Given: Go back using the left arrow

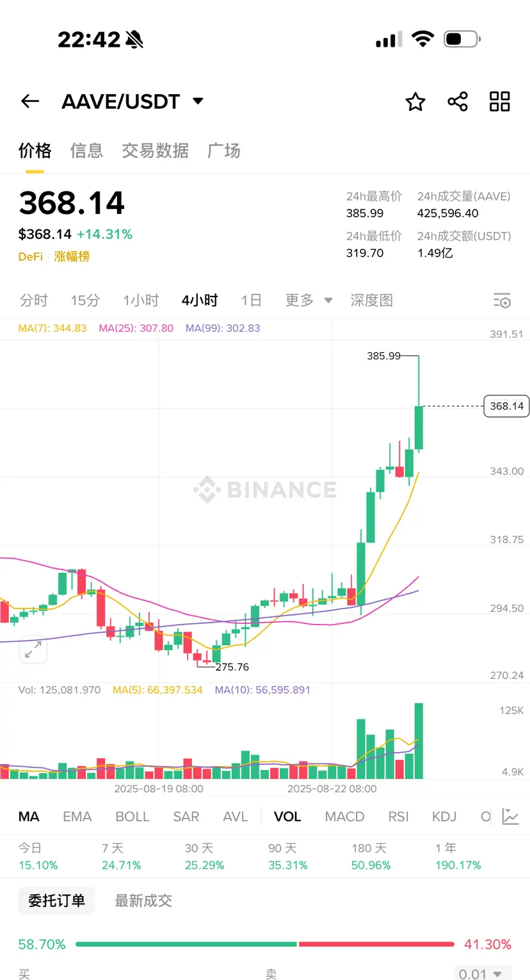Looking at the screenshot, I should tap(30, 101).
